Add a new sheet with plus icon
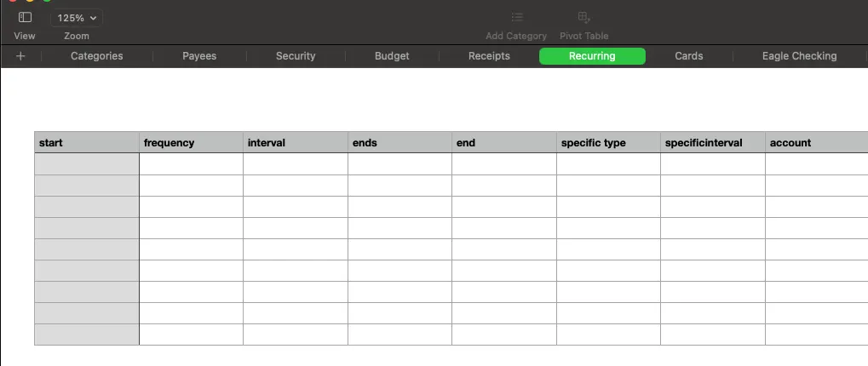 [20, 56]
